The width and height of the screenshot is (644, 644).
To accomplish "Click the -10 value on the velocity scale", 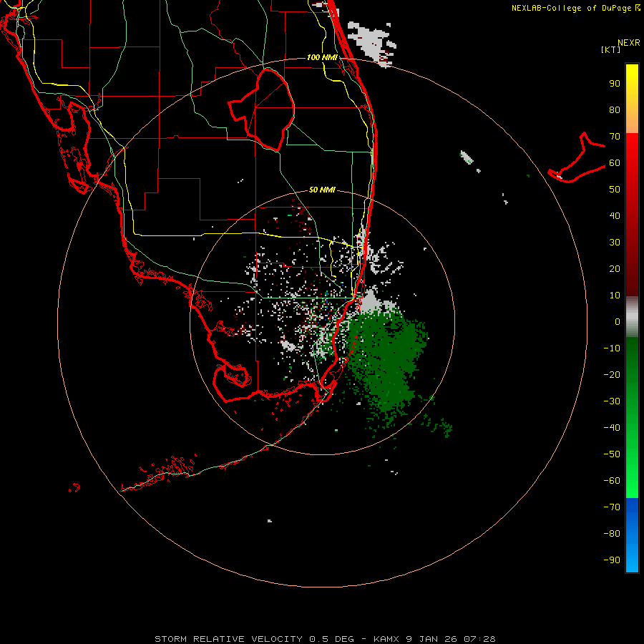I will coord(612,348).
